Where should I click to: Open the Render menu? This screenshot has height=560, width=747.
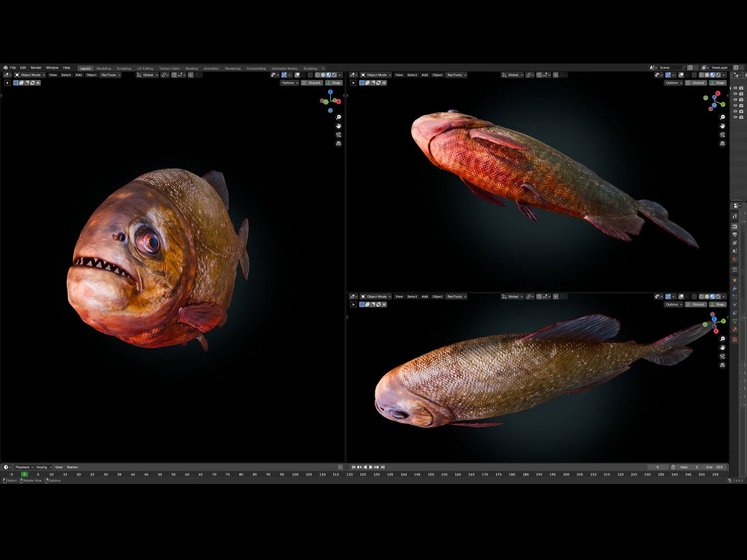point(36,68)
